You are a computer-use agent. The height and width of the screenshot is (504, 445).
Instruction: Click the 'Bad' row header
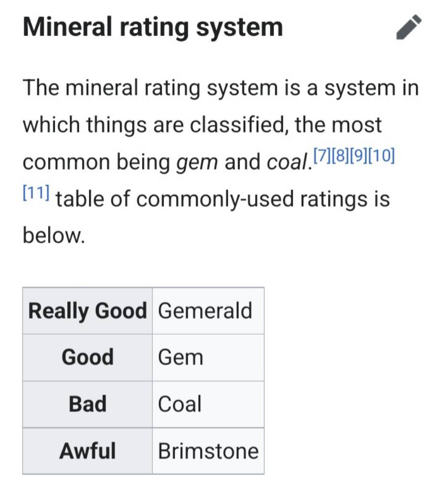tap(88, 404)
